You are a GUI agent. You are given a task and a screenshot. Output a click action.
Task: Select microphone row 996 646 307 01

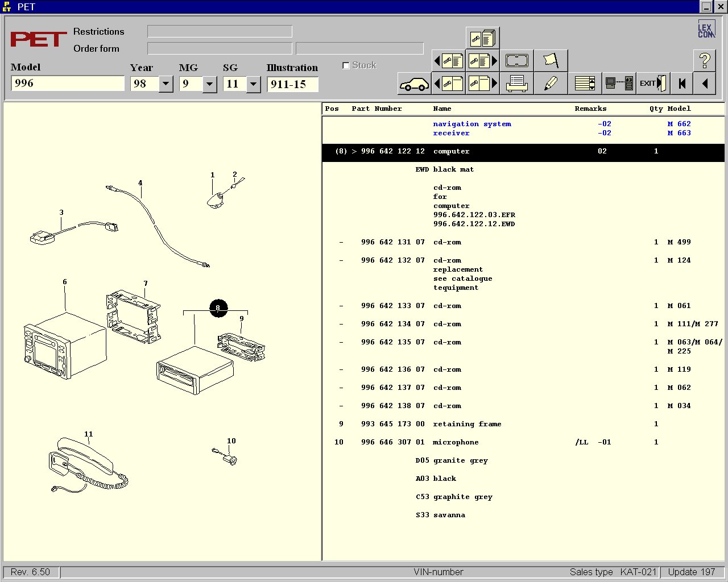523,442
